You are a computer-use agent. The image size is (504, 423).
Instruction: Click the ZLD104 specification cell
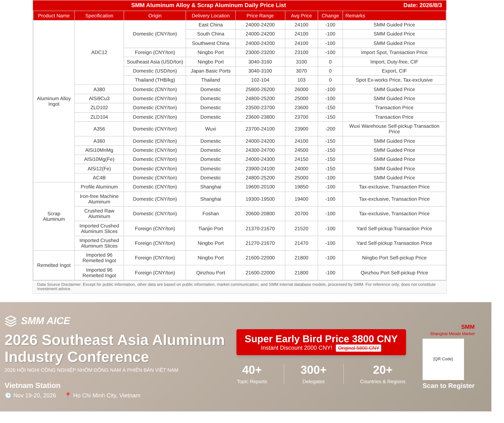tap(99, 117)
